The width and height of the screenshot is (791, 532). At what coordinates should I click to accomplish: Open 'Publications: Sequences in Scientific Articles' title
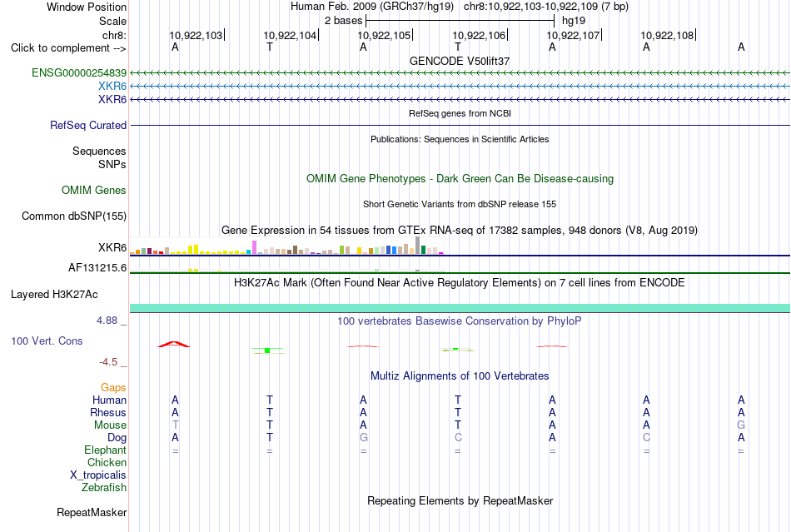pyautogui.click(x=460, y=139)
